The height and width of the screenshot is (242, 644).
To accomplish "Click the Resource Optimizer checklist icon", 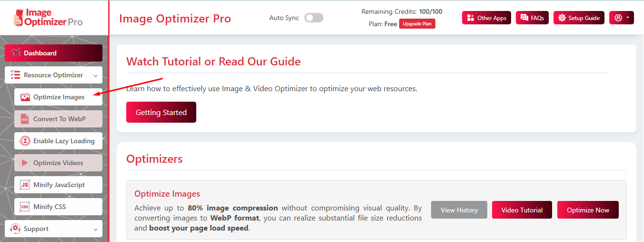I will 15,75.
